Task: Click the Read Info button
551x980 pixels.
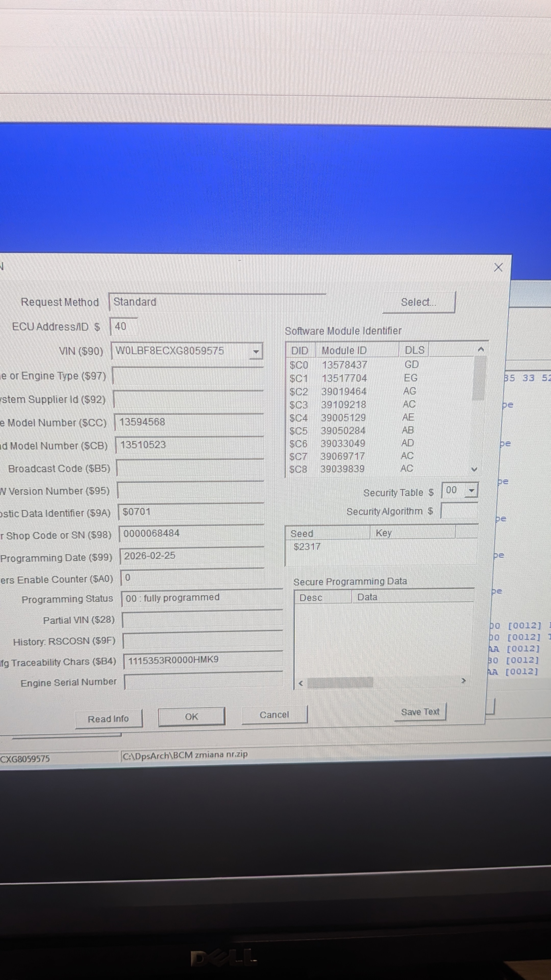Action: coord(108,719)
